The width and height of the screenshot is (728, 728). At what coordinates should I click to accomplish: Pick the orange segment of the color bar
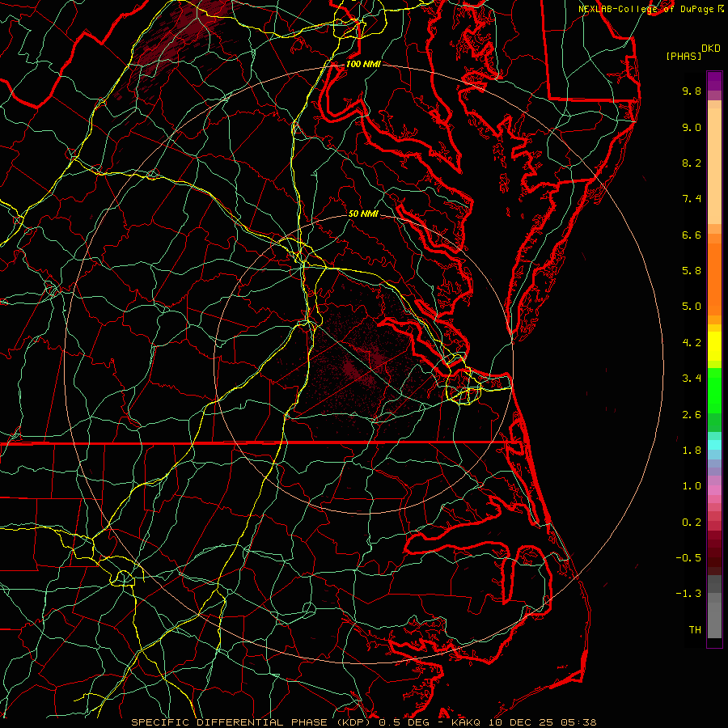(714, 280)
